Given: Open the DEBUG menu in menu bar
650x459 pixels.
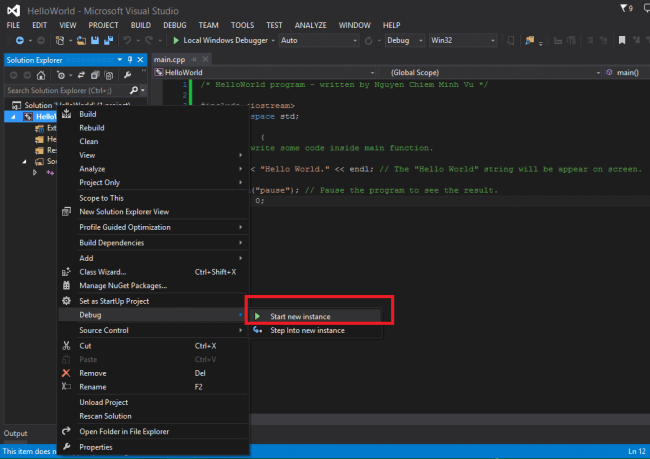Looking at the screenshot, I should pyautogui.click(x=175, y=25).
